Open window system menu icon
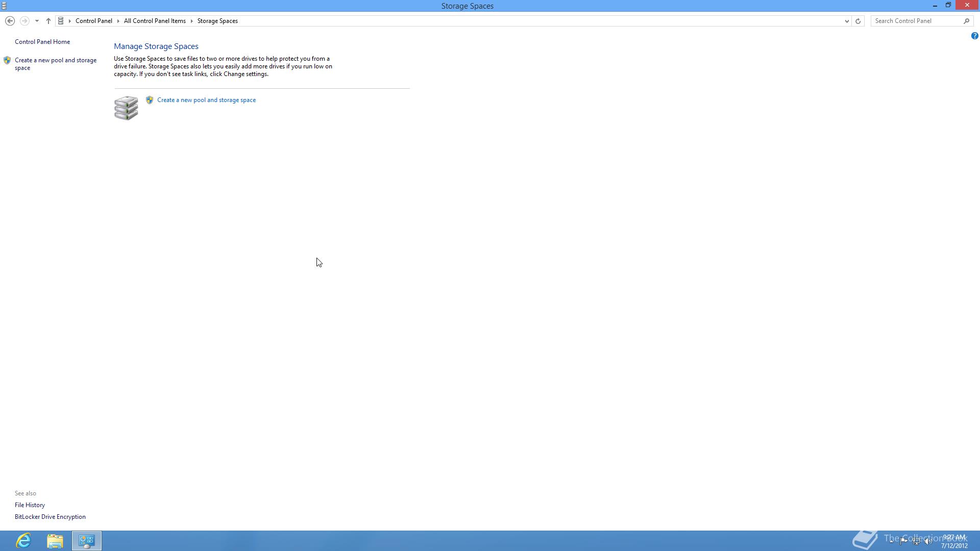This screenshot has height=551, width=980. pos(4,6)
